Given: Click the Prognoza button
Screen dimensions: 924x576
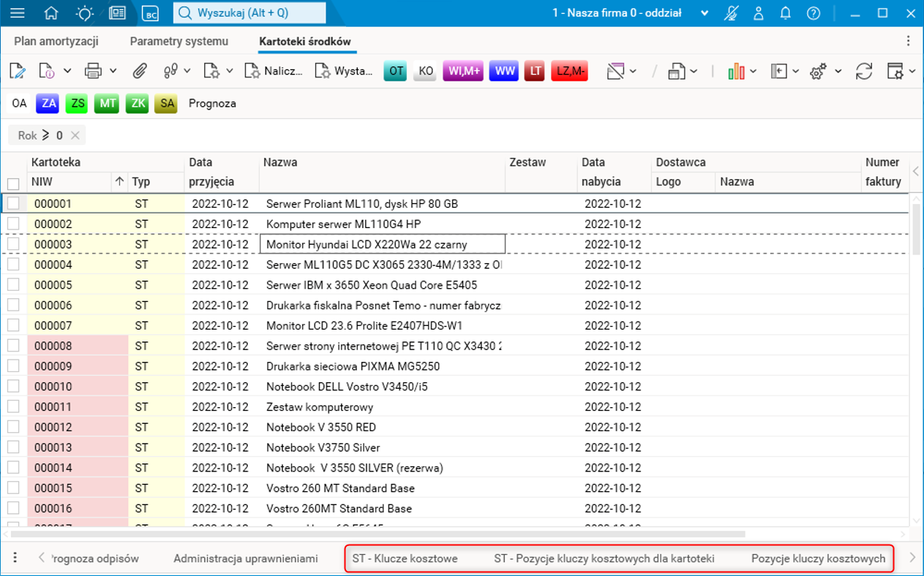Looking at the screenshot, I should pos(212,104).
